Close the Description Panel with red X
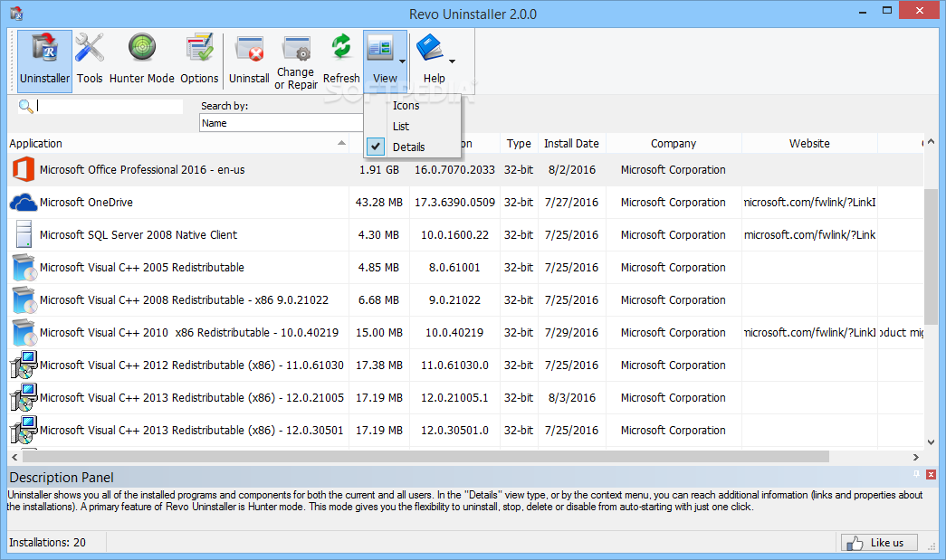This screenshot has width=946, height=560. pos(931,474)
